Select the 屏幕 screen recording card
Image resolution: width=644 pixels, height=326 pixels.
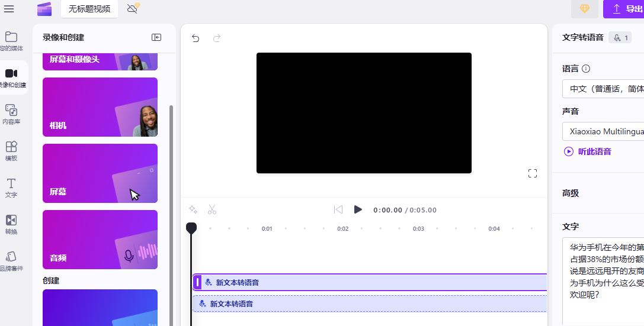(100, 173)
